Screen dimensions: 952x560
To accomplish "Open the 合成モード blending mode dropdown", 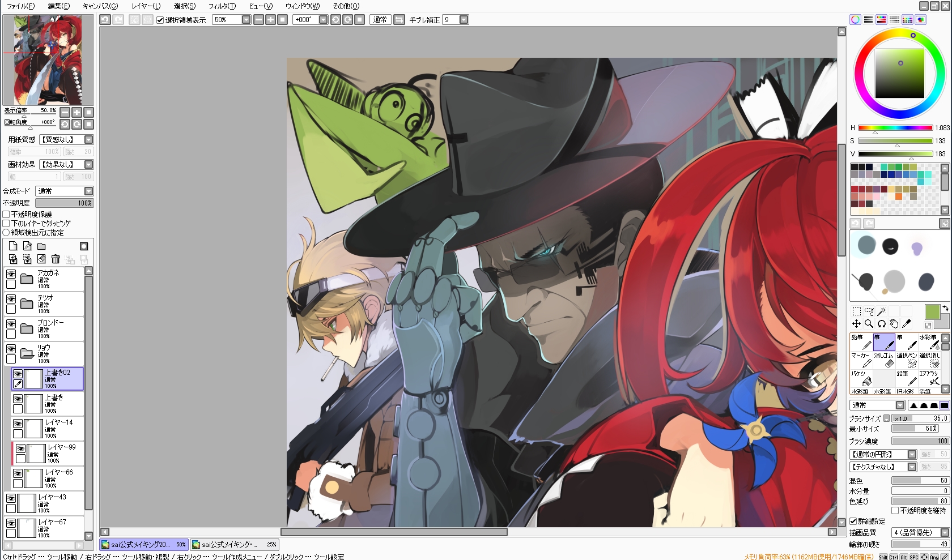I will [88, 191].
